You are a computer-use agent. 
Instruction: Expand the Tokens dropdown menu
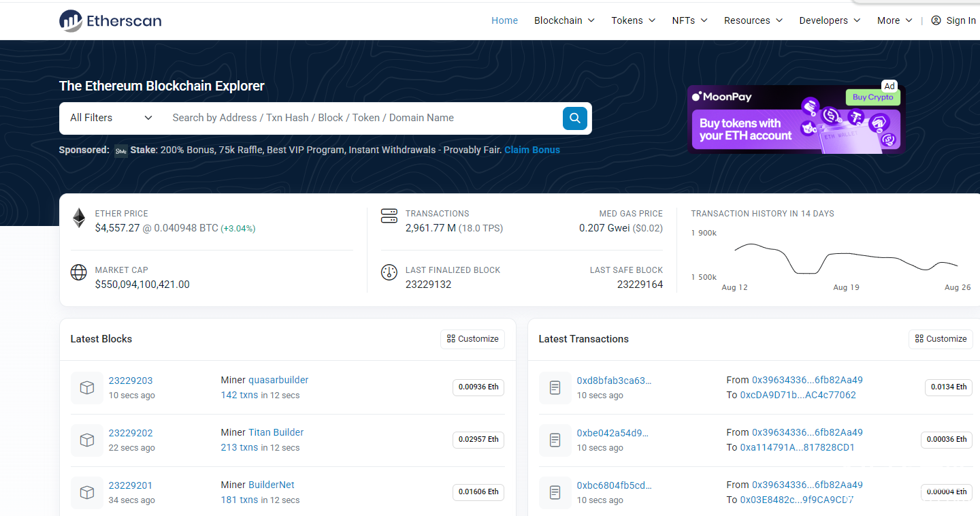point(633,20)
